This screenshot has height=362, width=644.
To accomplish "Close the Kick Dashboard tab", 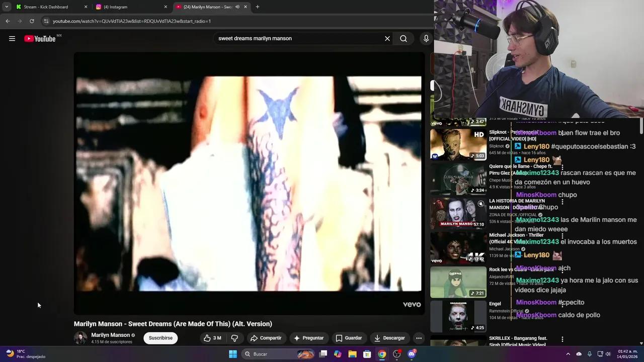I will (86, 7).
